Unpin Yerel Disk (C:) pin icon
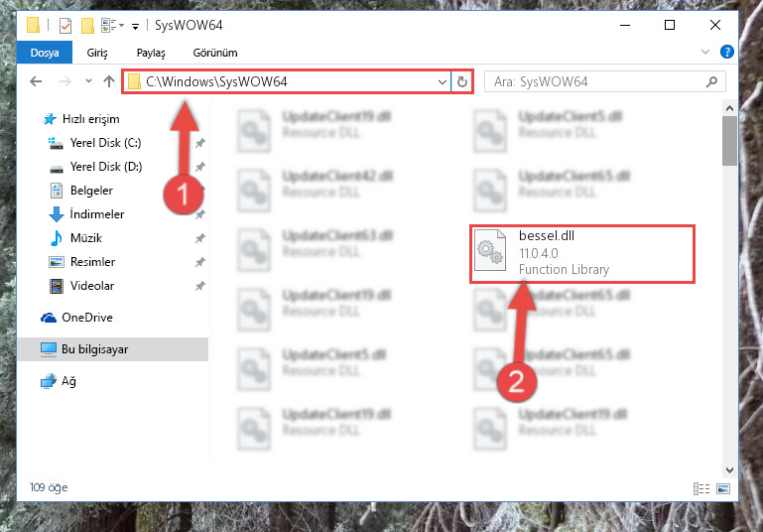This screenshot has width=763, height=532. pos(200,143)
